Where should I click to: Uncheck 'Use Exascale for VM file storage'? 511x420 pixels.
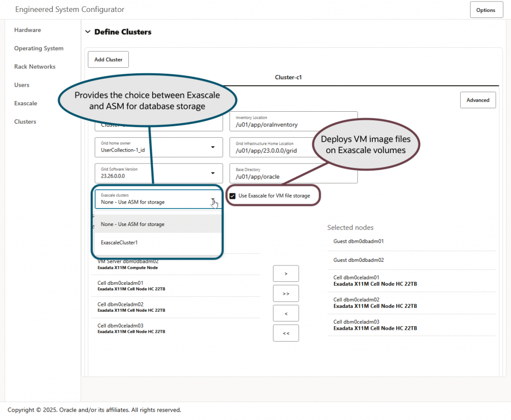click(x=232, y=196)
